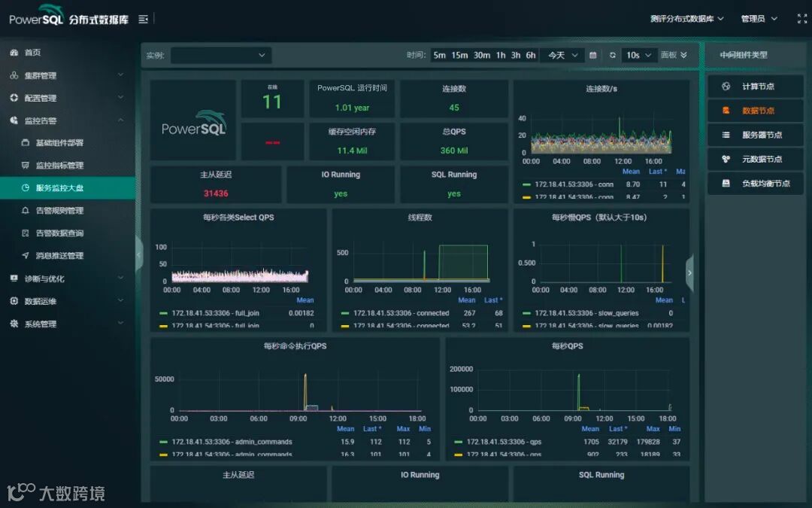Set time range to 15m
The image size is (812, 508).
[x=459, y=55]
